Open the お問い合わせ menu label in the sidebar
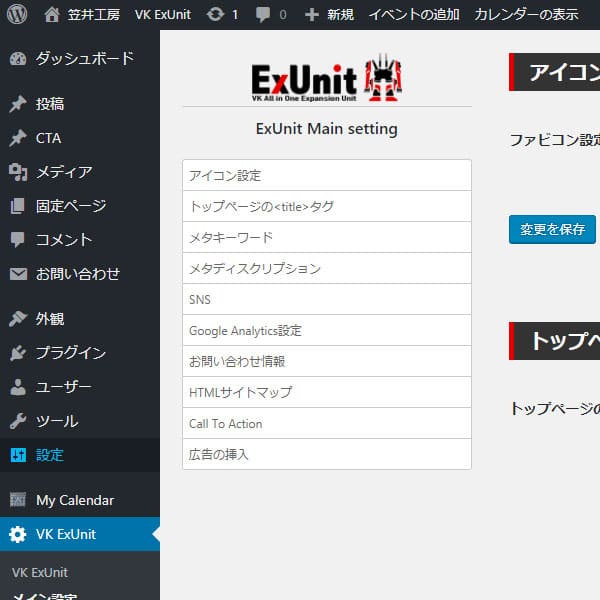This screenshot has width=600, height=600. pos(78,274)
